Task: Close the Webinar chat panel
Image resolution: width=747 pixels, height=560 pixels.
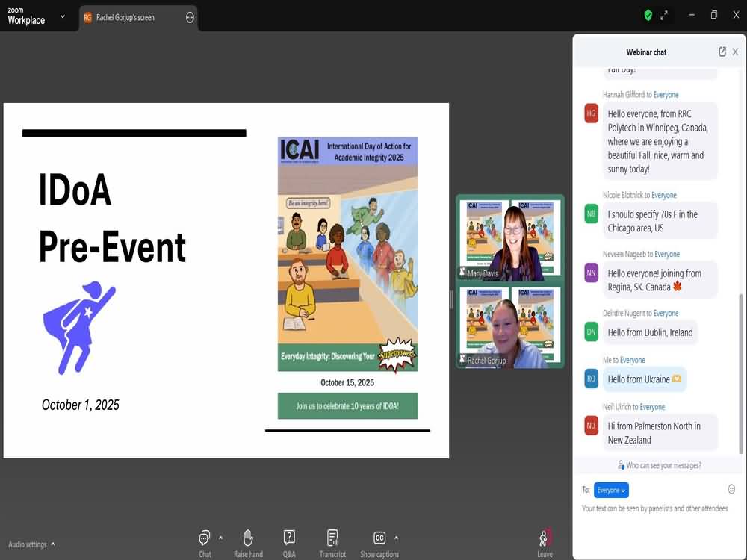Action: 735,52
